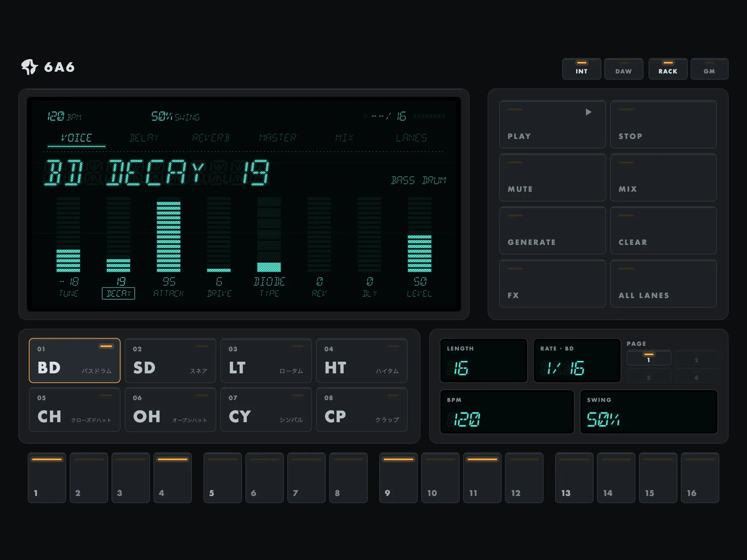Open the MIX tab on the display

pyautogui.click(x=344, y=138)
